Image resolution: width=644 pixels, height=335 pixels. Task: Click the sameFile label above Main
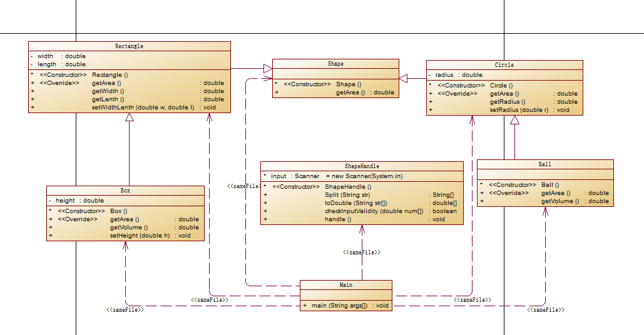[x=362, y=252]
